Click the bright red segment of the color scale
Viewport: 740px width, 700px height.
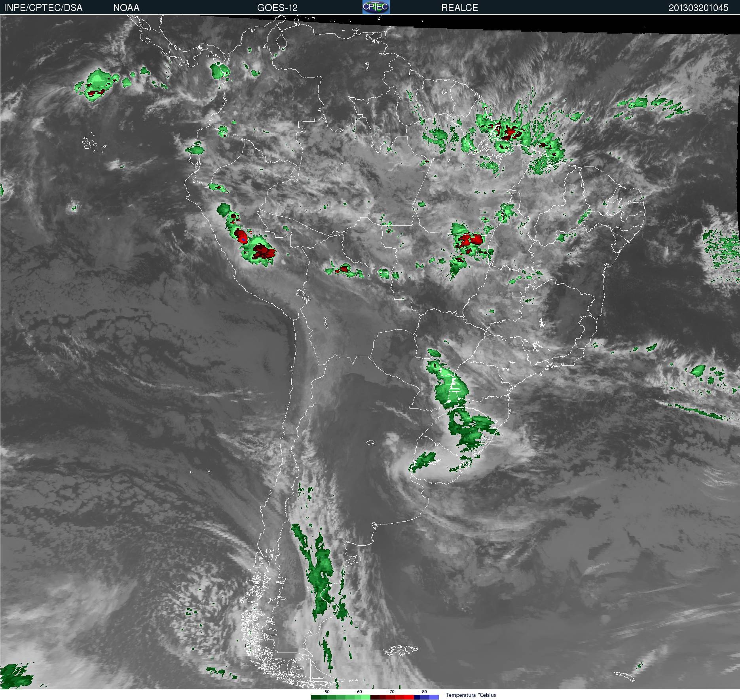[x=409, y=697]
